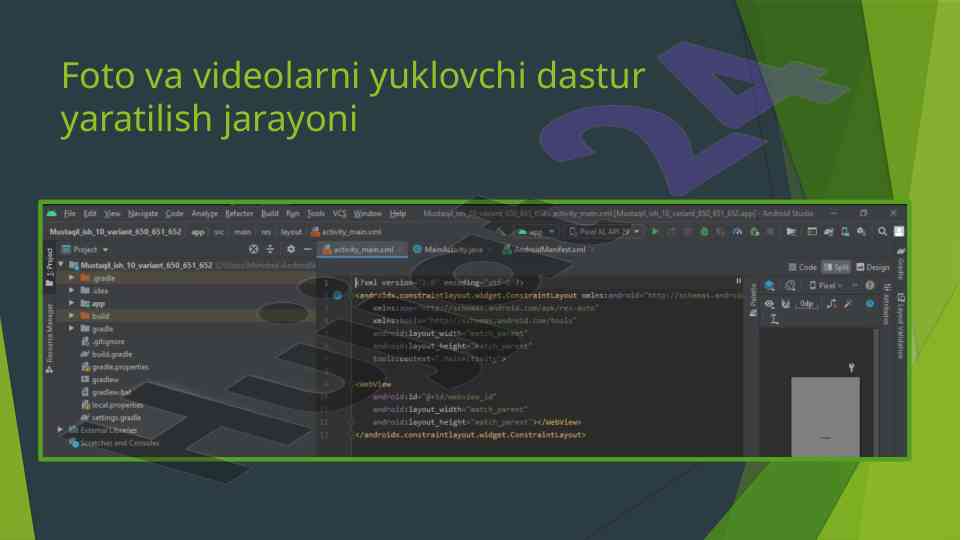Switch editor to Design view mode

[x=872, y=267]
